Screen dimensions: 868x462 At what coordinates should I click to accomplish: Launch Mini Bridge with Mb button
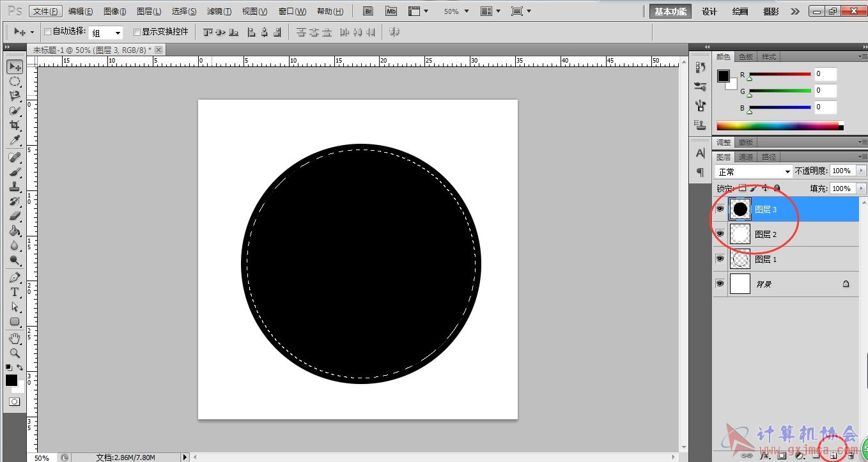pos(391,12)
